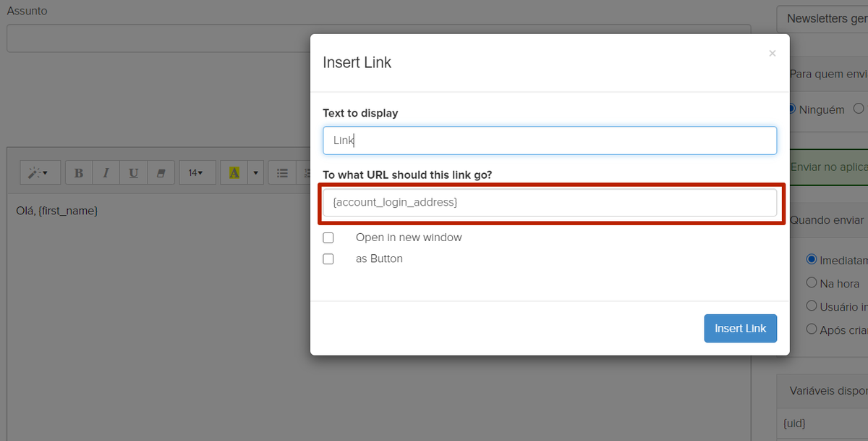Open the Newsletters dropdown on the right
Screen dimensions: 868x441
[822, 19]
